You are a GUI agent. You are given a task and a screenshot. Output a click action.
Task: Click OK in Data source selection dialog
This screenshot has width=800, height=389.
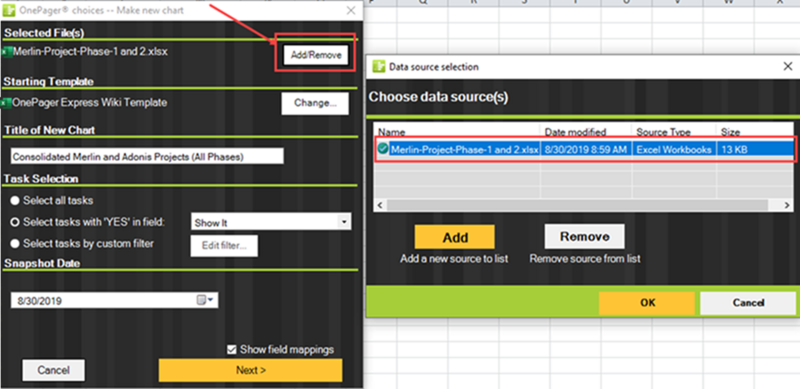click(647, 303)
